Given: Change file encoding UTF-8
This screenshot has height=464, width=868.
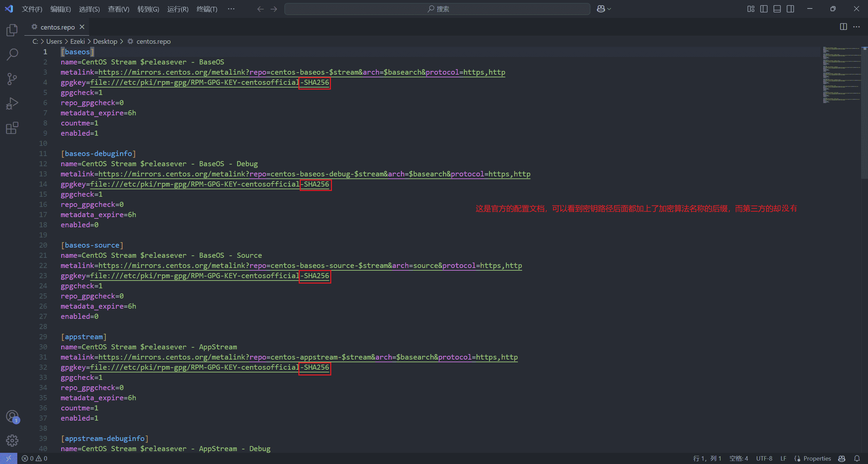Looking at the screenshot, I should (x=764, y=458).
